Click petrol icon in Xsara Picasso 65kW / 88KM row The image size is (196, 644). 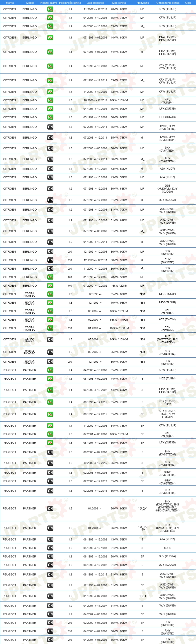50,294
